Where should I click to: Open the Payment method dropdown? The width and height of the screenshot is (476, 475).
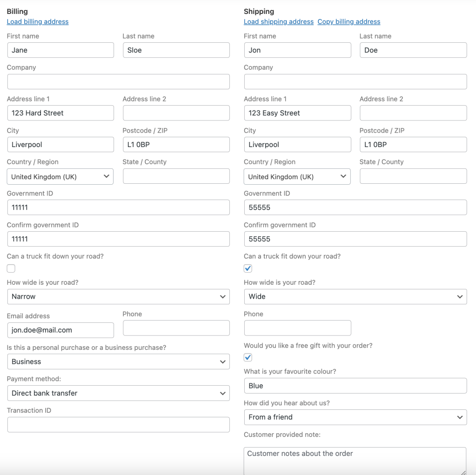pos(118,394)
